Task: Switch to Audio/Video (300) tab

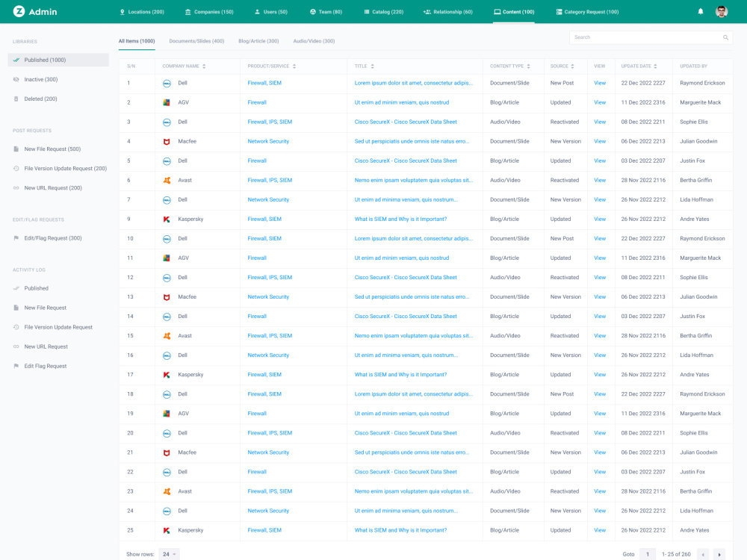Action: tap(314, 41)
